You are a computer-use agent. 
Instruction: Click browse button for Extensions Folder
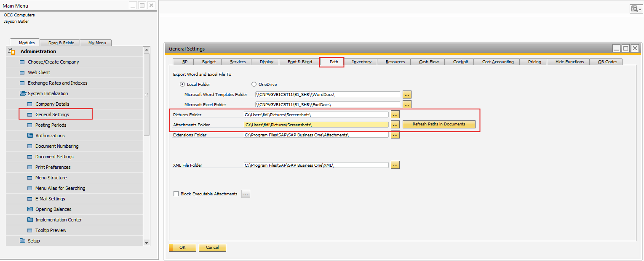395,135
